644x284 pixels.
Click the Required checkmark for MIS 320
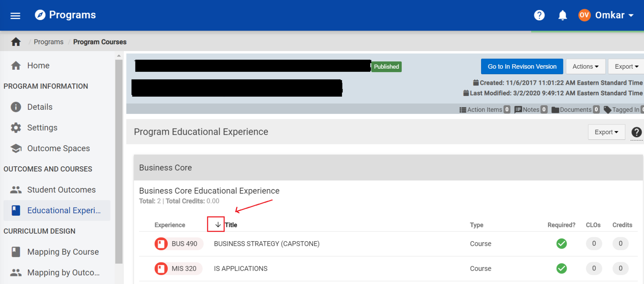[562, 268]
